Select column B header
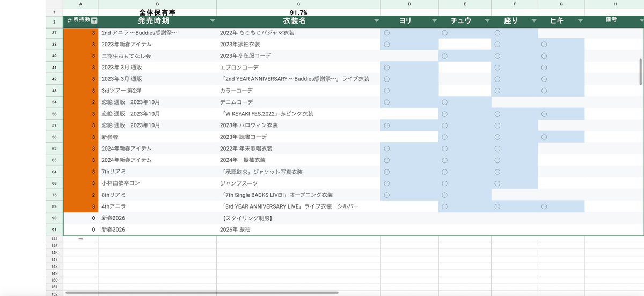Screen dimensions: 644x296 (157, 4)
